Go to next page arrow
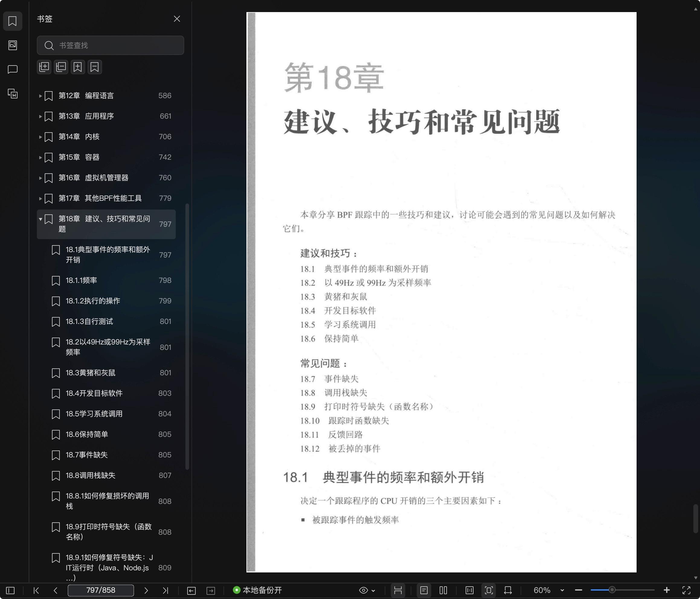The width and height of the screenshot is (700, 599). tap(146, 590)
